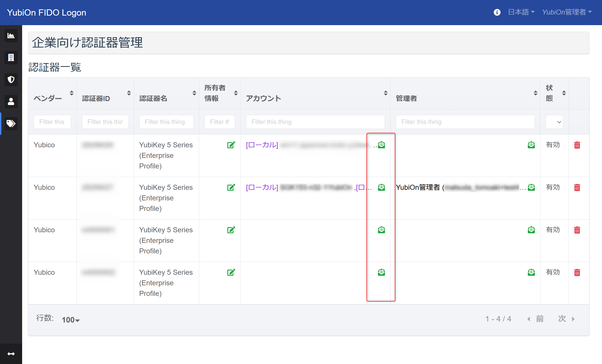This screenshot has width=602, height=364.
Task: Click the account assignment icon for third row
Action: tap(381, 230)
